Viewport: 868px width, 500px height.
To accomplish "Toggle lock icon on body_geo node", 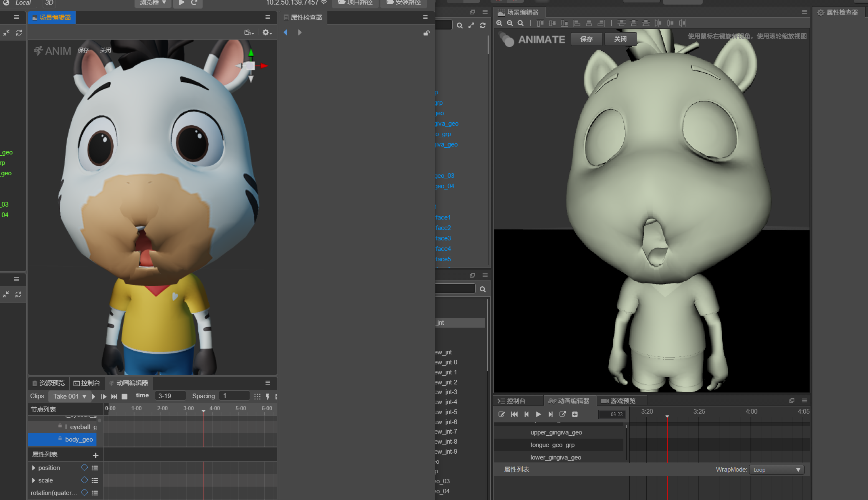I will tap(60, 439).
